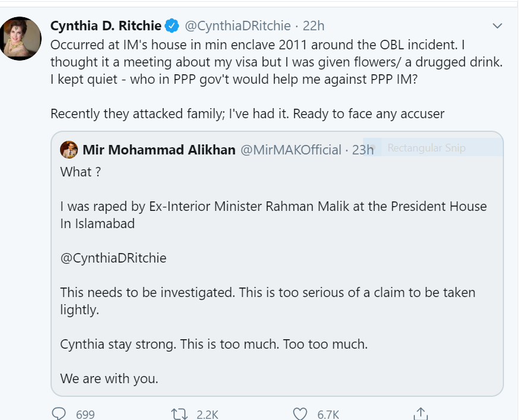
Task: View the 2.2K retweets count
Action: 207,415
